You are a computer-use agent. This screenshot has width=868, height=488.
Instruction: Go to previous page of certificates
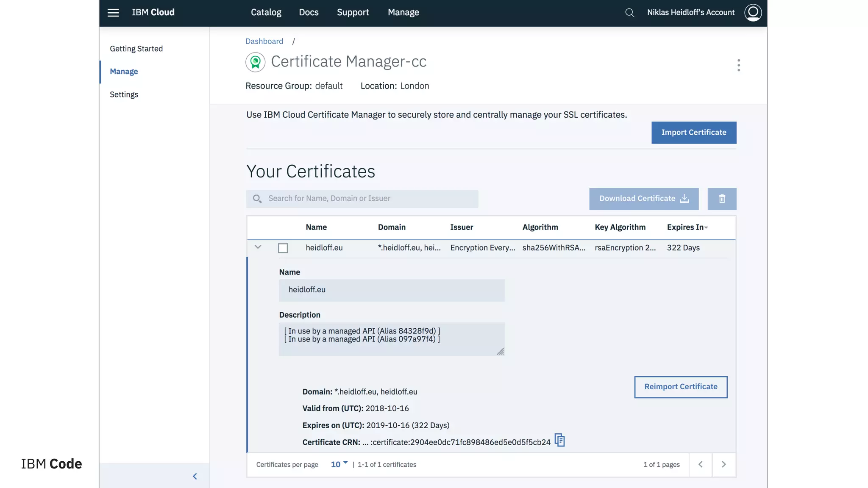coord(701,465)
